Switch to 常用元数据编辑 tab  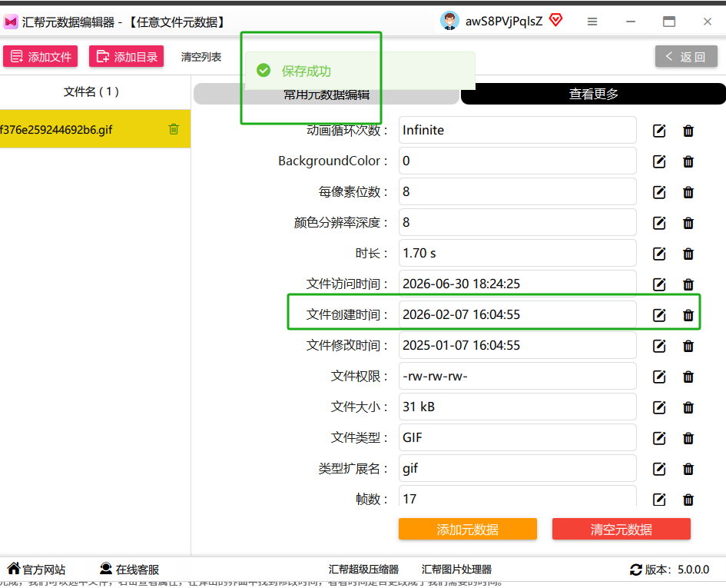pos(327,95)
